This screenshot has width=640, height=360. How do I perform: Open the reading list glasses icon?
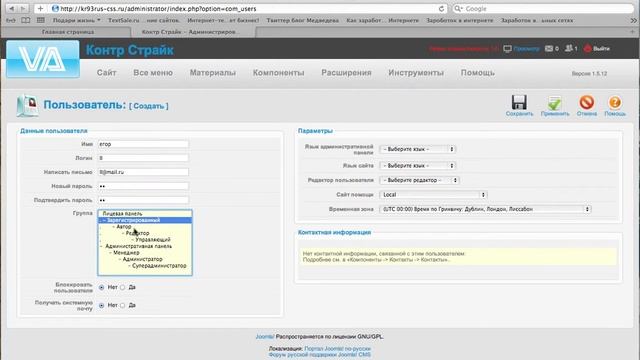point(11,20)
